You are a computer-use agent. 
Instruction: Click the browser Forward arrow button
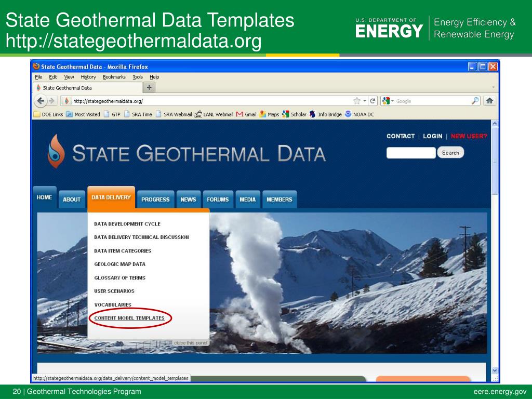(51, 101)
